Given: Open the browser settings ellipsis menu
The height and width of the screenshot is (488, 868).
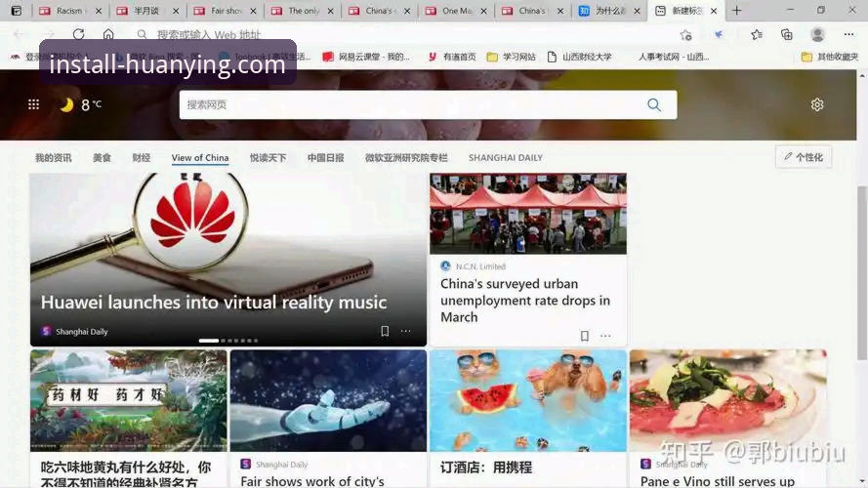Looking at the screenshot, I should click(x=848, y=35).
